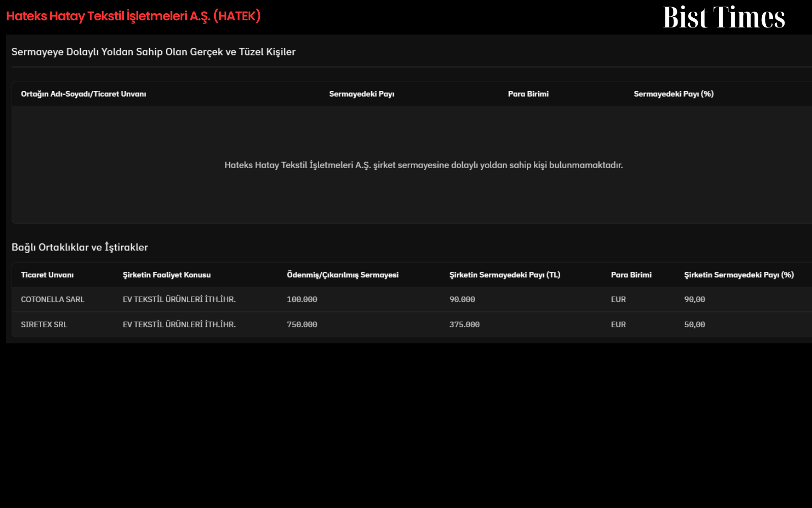
Task: Click the no indirect shareholders message
Action: (x=423, y=165)
